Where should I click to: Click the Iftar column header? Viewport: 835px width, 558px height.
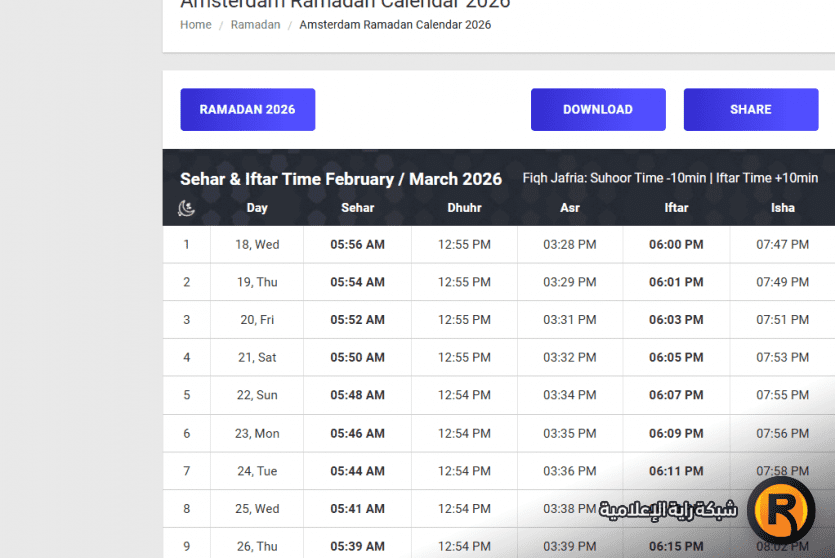[x=676, y=208]
